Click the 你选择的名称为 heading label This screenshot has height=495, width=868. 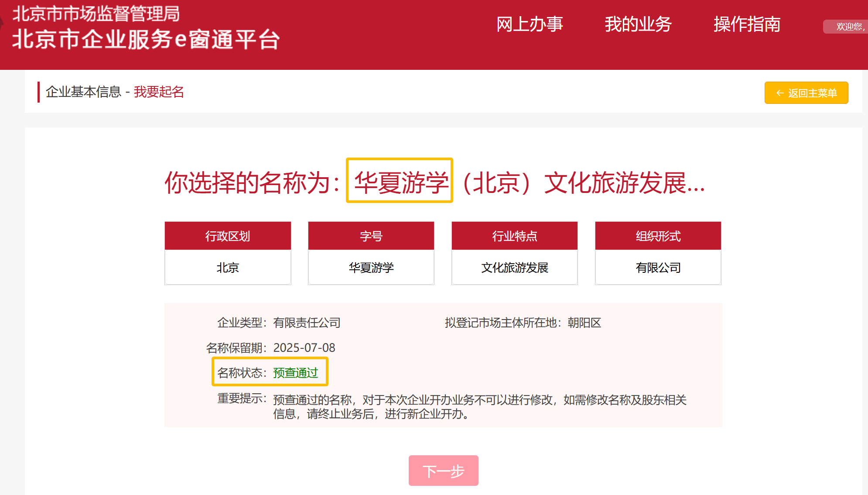point(252,182)
